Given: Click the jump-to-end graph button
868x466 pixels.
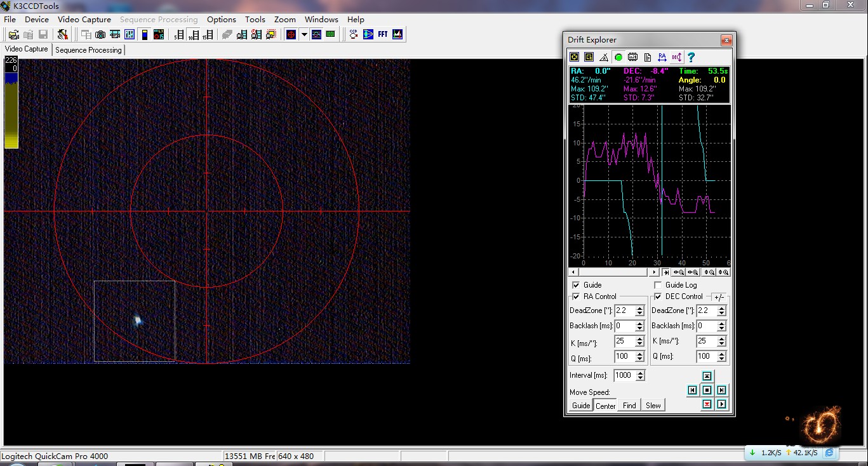Looking at the screenshot, I should (x=666, y=272).
